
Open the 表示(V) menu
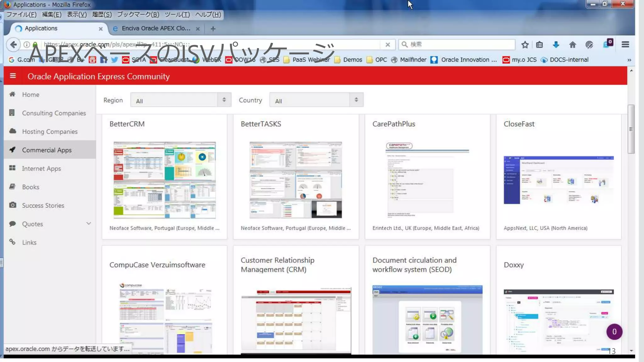tap(77, 14)
